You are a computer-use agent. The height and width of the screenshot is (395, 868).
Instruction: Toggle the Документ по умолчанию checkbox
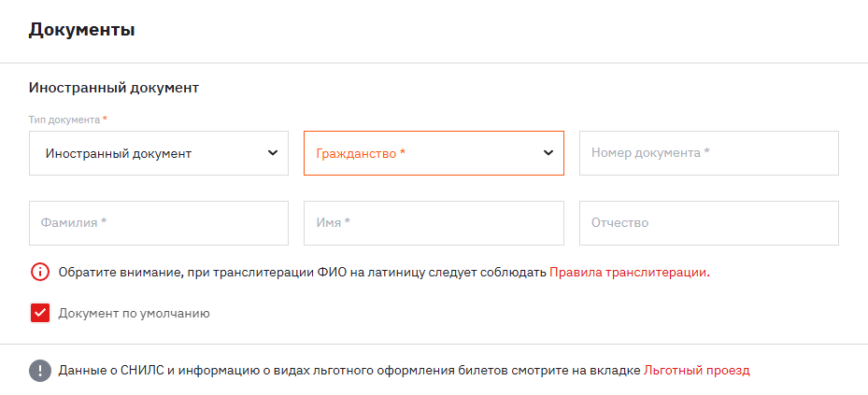coord(39,314)
